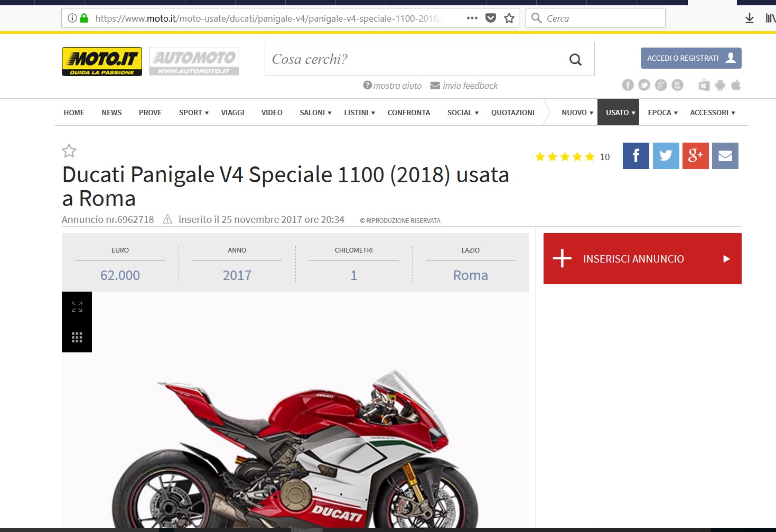Click the invia feedback link
The width and height of the screenshot is (776, 532).
pyautogui.click(x=464, y=86)
